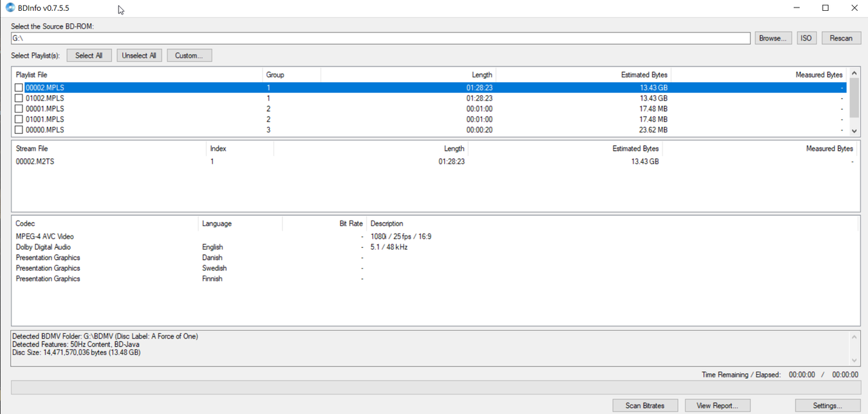Click the Bit Rate column header
The image size is (868, 414).
click(x=324, y=223)
